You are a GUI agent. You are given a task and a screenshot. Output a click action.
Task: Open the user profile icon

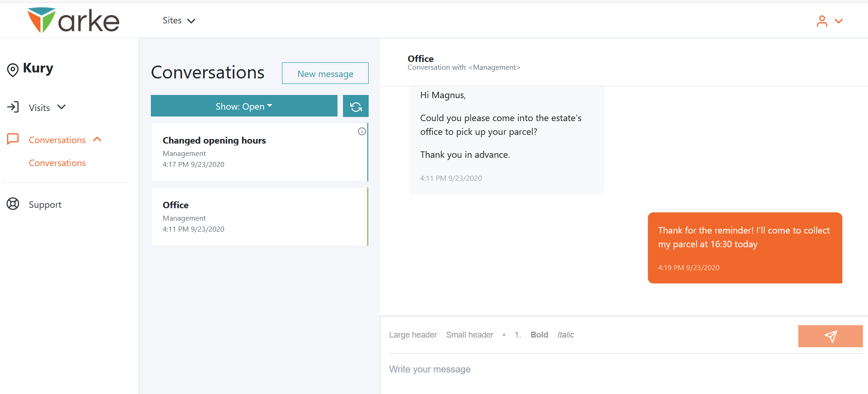click(x=822, y=21)
